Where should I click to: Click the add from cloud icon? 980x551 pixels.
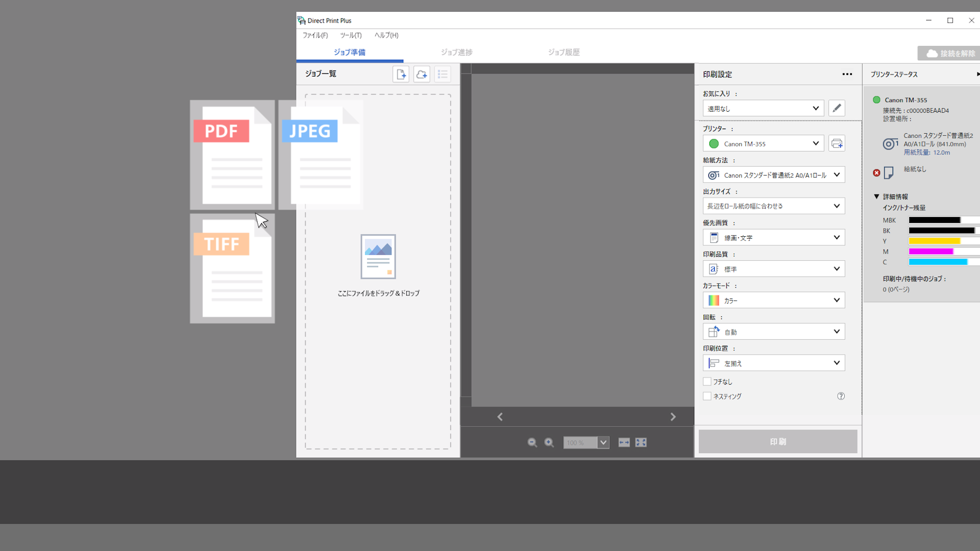[422, 74]
